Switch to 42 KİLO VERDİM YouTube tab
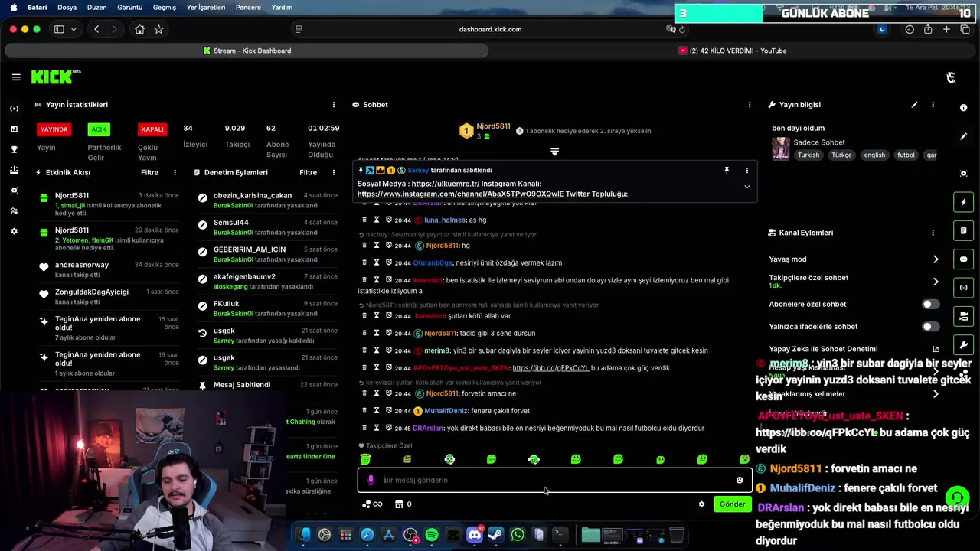The height and width of the screenshot is (551, 980). (733, 51)
